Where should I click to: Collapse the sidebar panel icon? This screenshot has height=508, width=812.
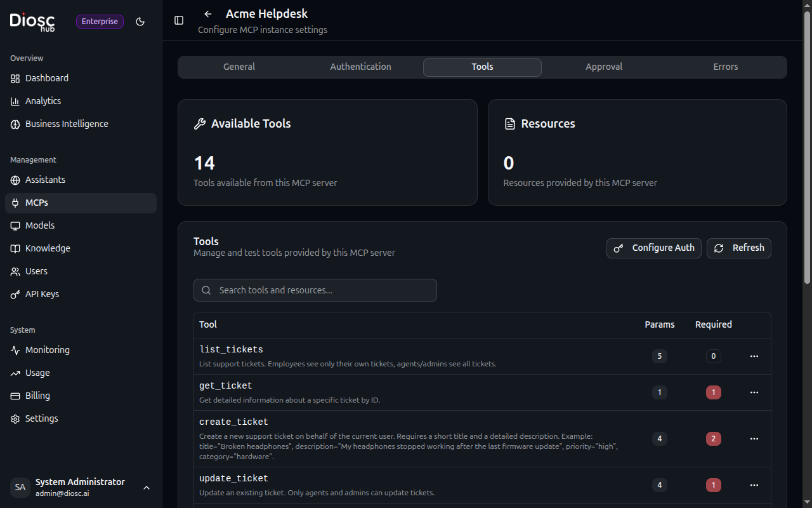(x=179, y=20)
